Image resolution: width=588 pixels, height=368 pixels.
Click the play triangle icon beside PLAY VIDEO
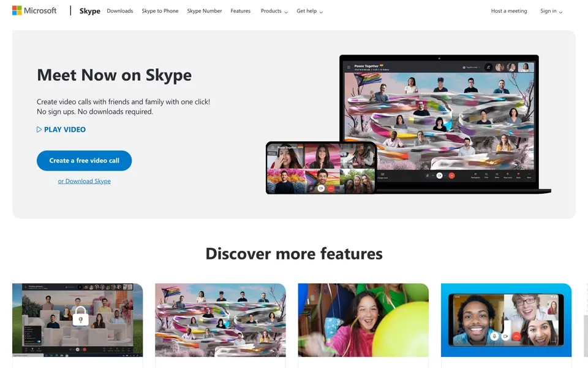(39, 129)
